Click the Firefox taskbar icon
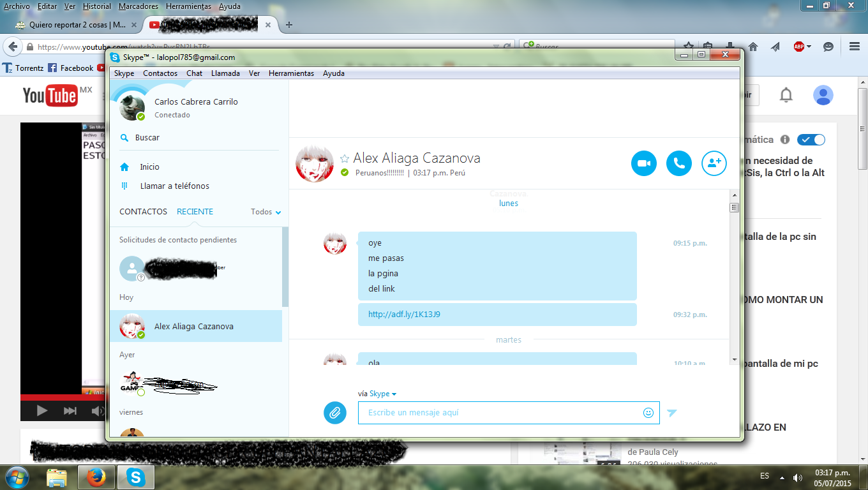The image size is (868, 490). tap(96, 478)
